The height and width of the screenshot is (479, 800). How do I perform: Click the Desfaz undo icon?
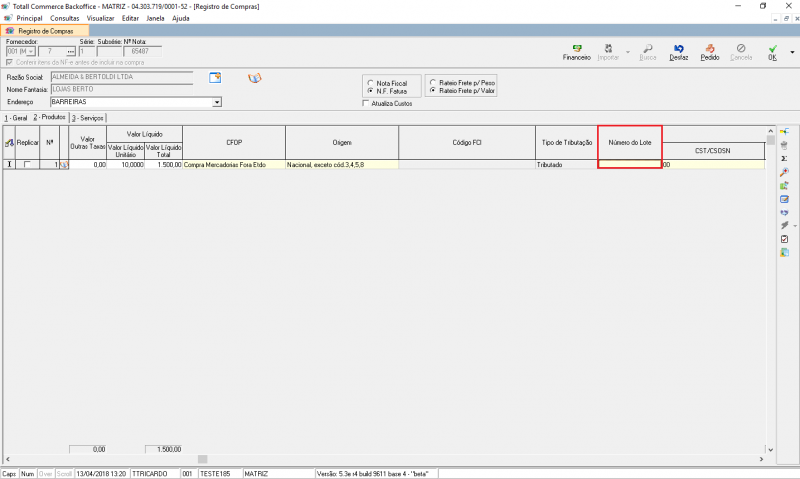(679, 52)
